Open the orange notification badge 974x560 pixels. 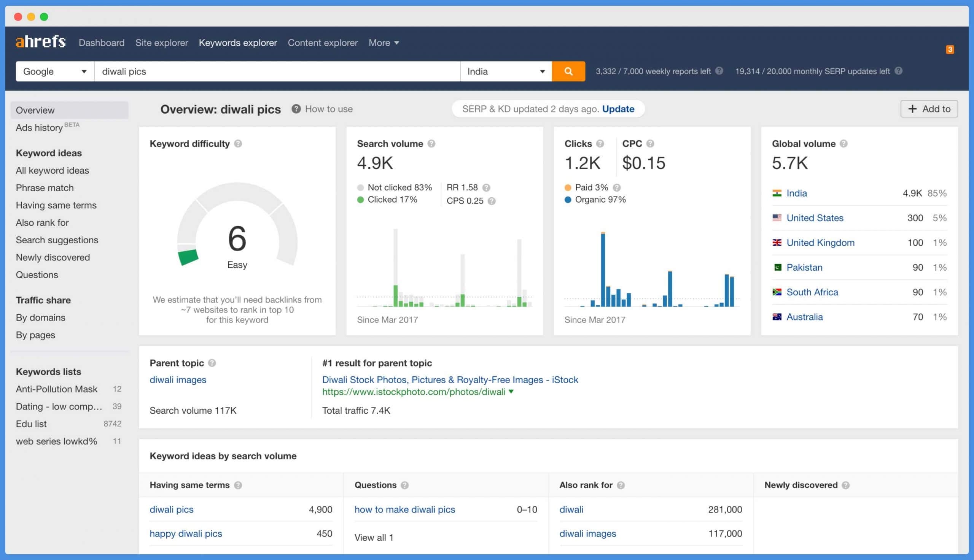[949, 49]
